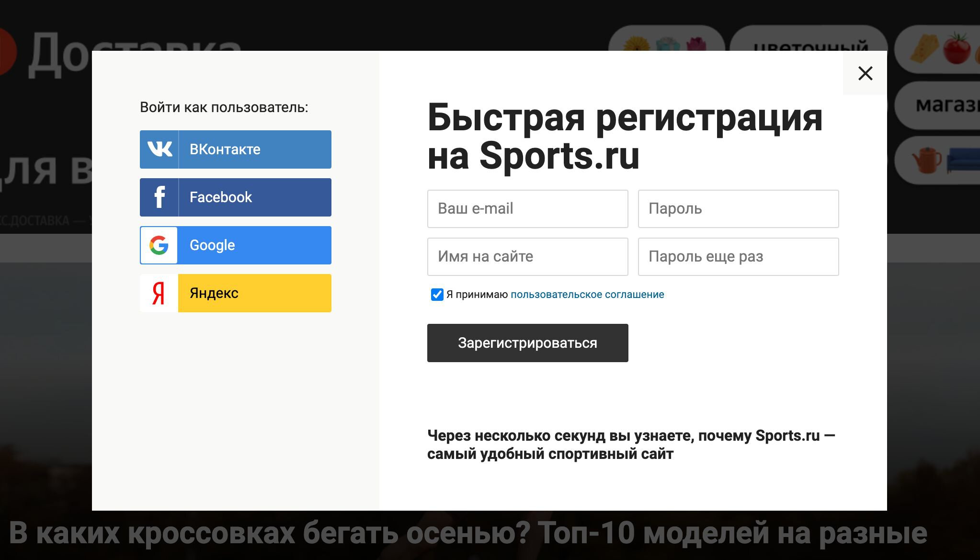Open the background article about кроссовки

click(468, 533)
